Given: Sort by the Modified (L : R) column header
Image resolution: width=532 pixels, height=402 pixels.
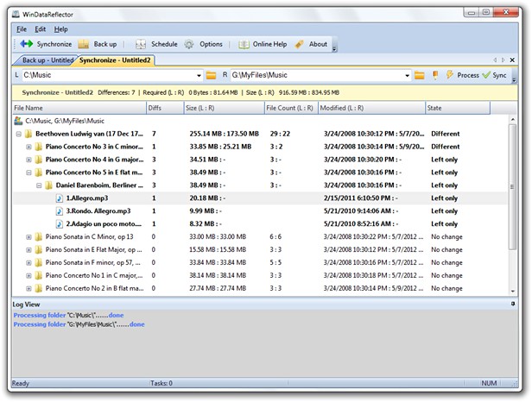Looking at the screenshot, I should (x=371, y=108).
